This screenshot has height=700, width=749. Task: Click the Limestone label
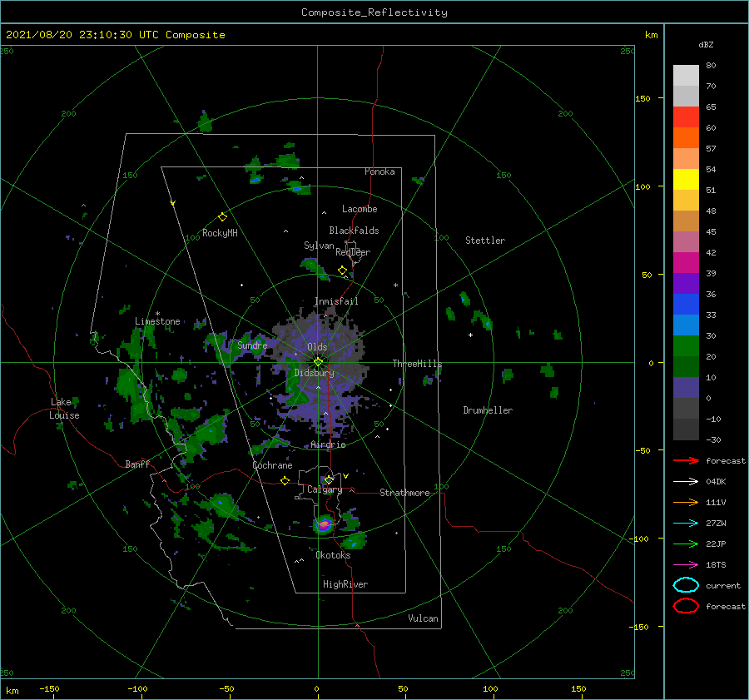click(x=157, y=321)
